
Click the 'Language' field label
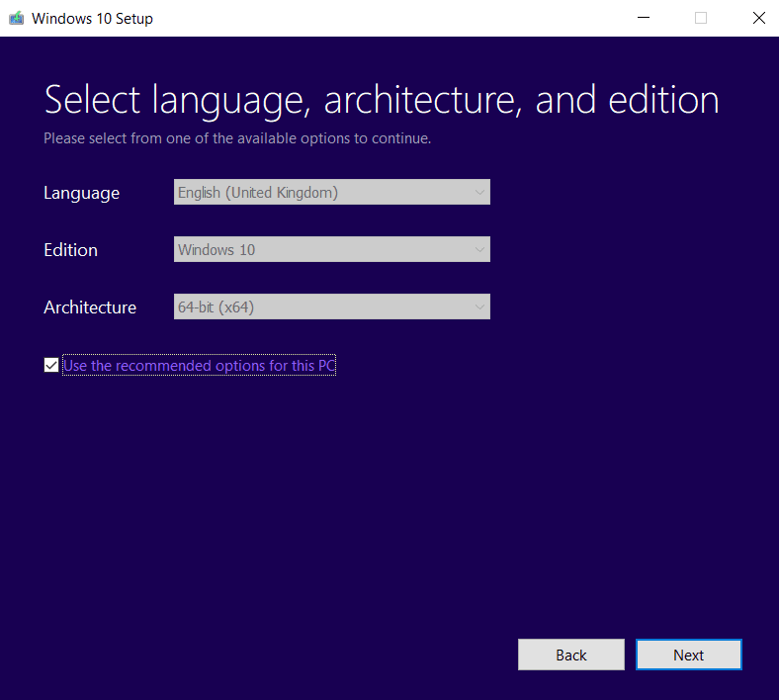coord(81,193)
